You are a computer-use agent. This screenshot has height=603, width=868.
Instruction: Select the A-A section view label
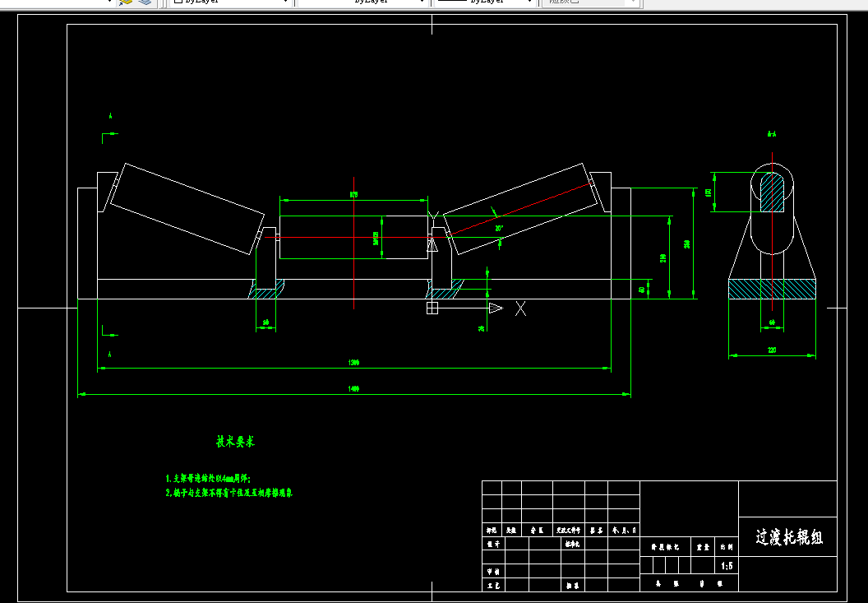tap(772, 134)
